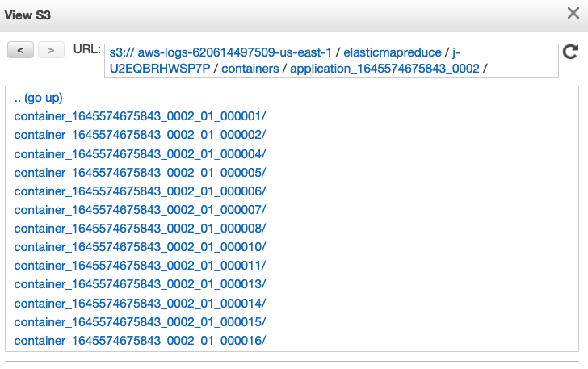
Task: Navigate to aws-logs-620614497509-us-east-1 bucket
Action: [x=235, y=52]
